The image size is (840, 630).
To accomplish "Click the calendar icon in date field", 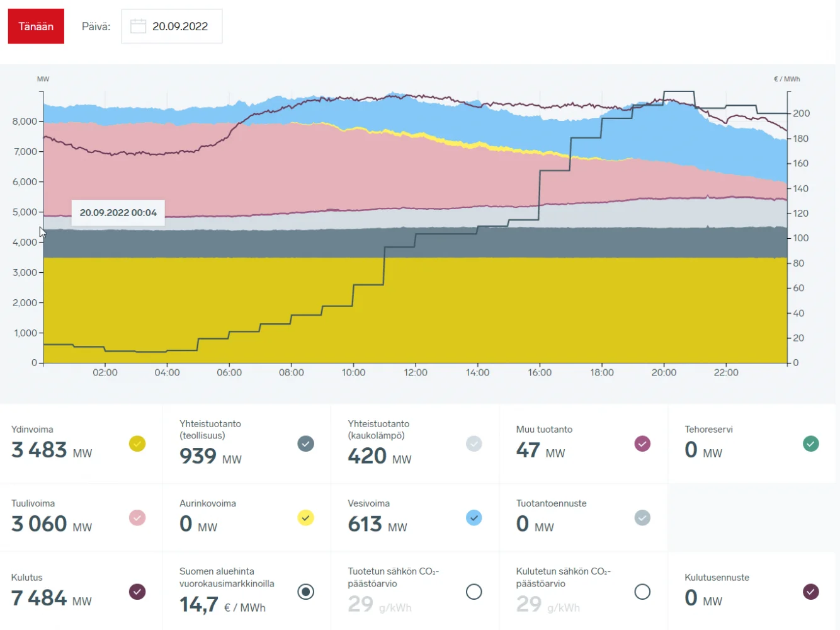I will 138,26.
